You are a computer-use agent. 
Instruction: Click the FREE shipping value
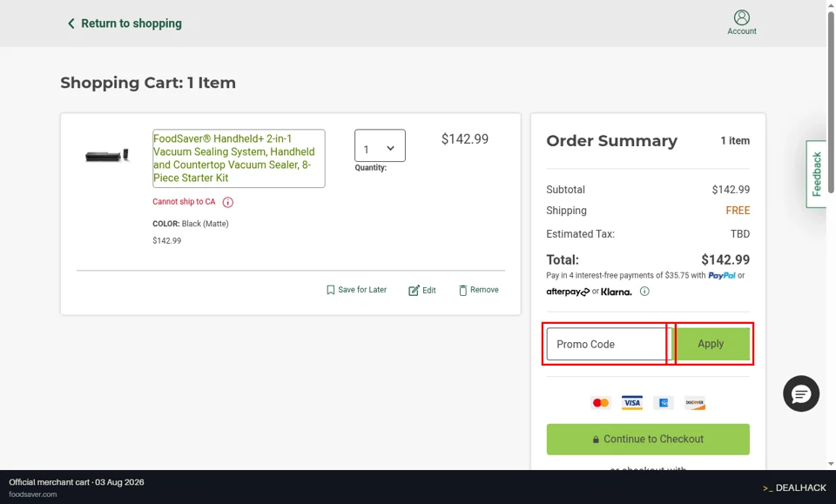click(738, 211)
